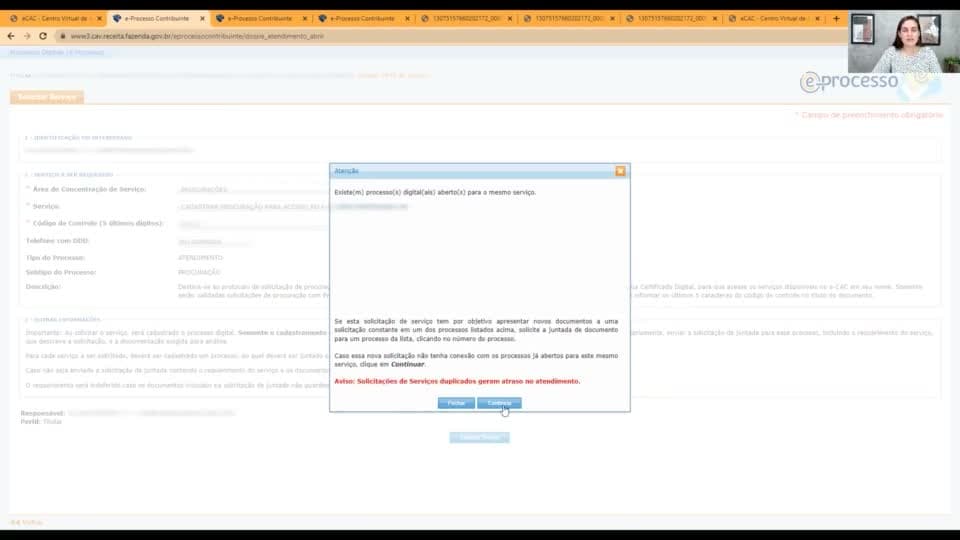
Task: Open a new browser tab with the plus icon
Action: 836,18
